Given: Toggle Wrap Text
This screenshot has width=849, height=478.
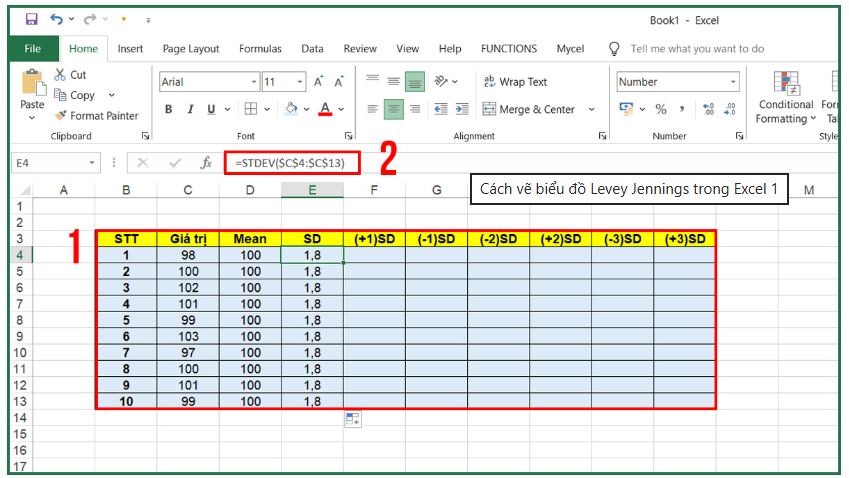Looking at the screenshot, I should click(515, 82).
